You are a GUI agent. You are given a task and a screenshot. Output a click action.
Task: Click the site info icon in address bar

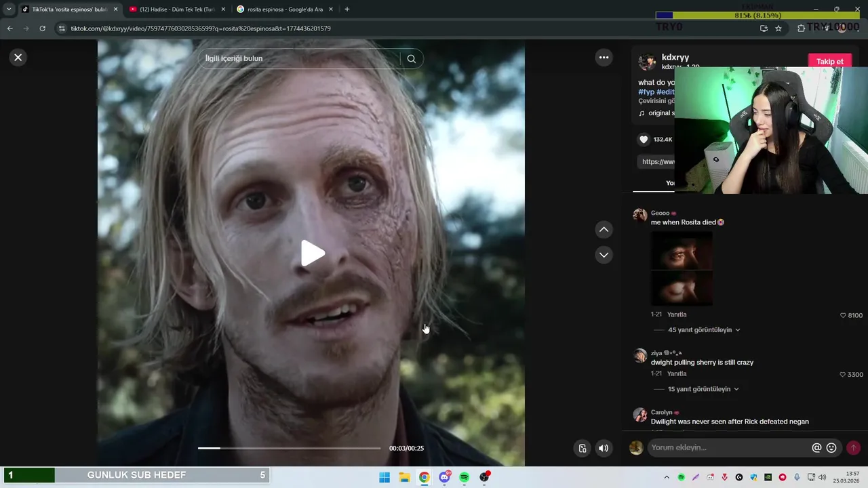click(62, 28)
